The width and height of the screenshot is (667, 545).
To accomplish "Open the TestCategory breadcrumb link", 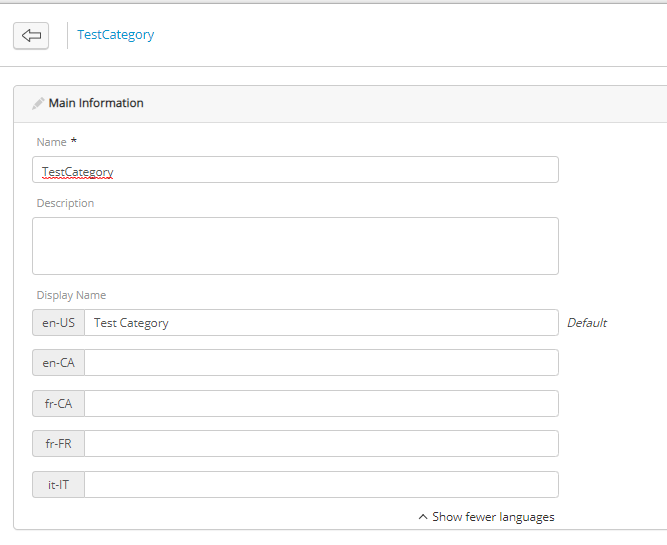I will [x=115, y=35].
